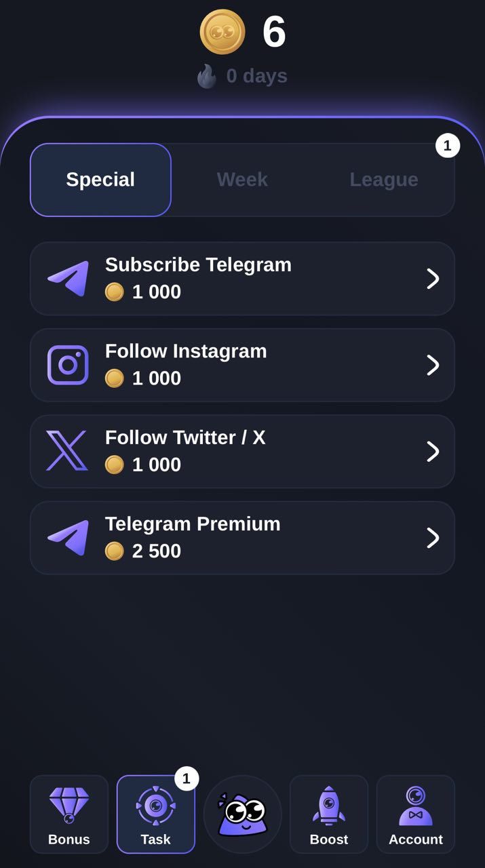Image resolution: width=485 pixels, height=868 pixels.
Task: Tap the purple mascot icon in the center
Action: click(x=242, y=814)
